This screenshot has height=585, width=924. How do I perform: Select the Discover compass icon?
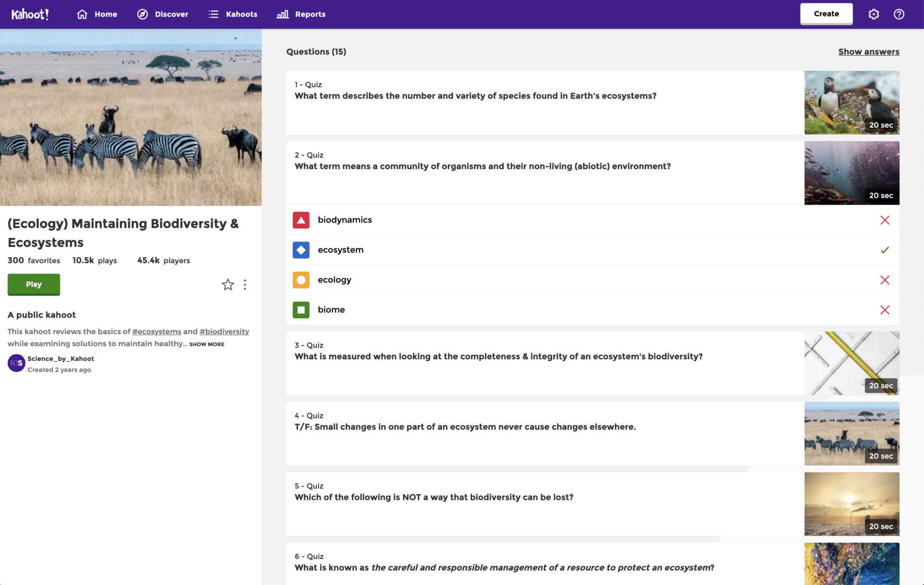point(142,14)
